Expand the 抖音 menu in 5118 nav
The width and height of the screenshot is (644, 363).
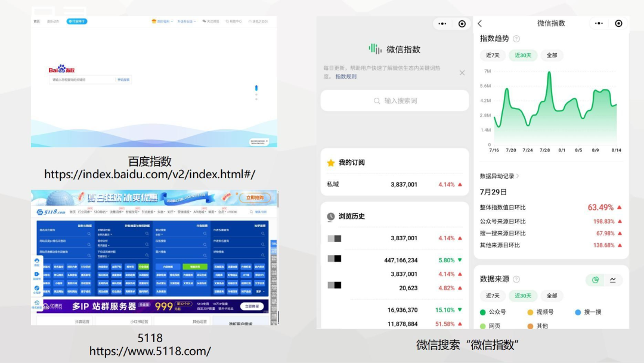tap(161, 212)
